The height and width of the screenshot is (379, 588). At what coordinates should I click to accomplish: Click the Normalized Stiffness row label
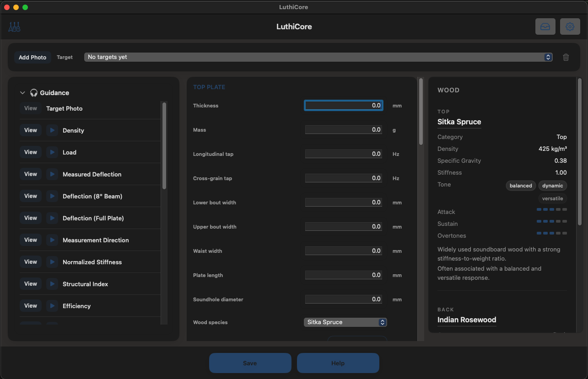point(92,262)
